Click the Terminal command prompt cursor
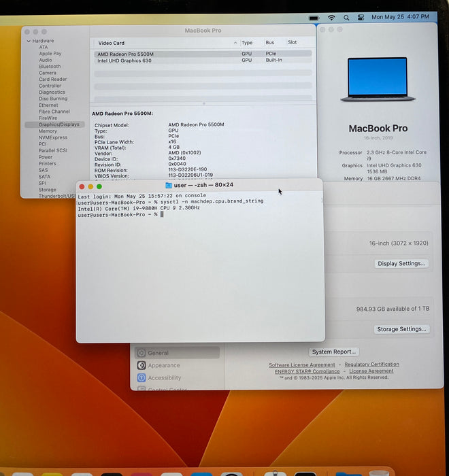The width and height of the screenshot is (449, 476). click(x=162, y=214)
